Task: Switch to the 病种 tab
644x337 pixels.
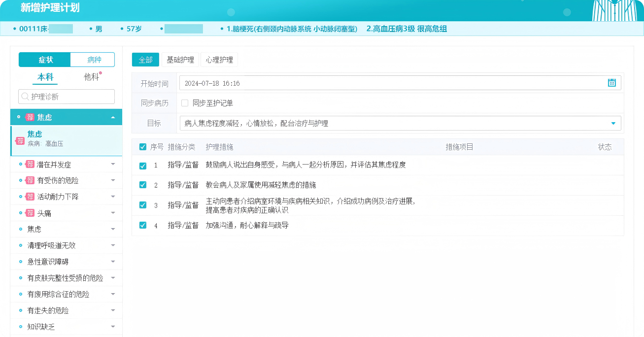Action: coord(94,60)
